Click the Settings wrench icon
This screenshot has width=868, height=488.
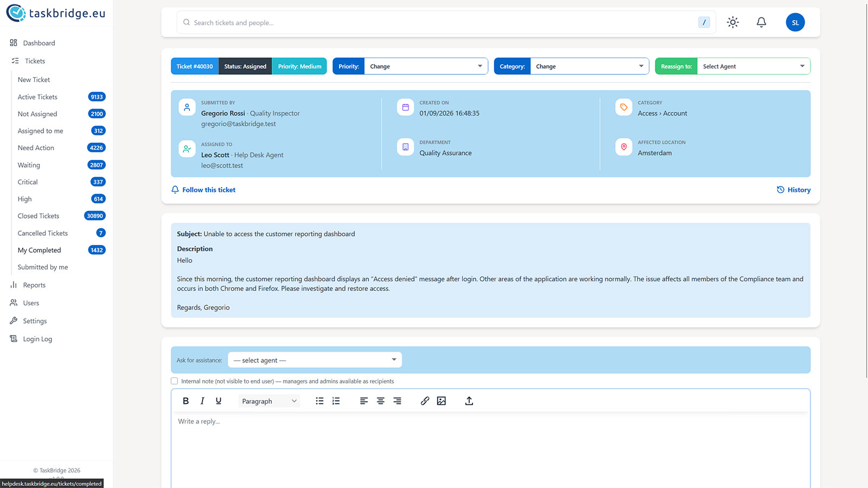(x=14, y=320)
